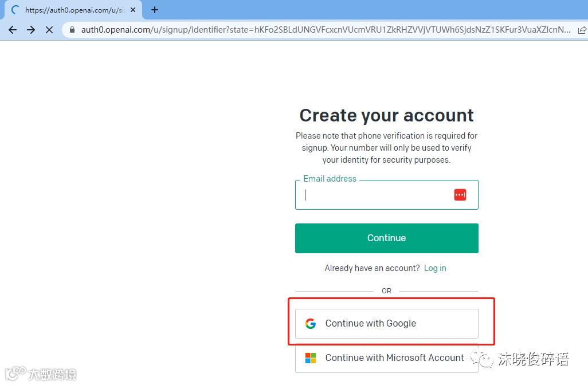Close the auth0.openai.com tab
This screenshot has width=588, height=385.
(x=133, y=10)
